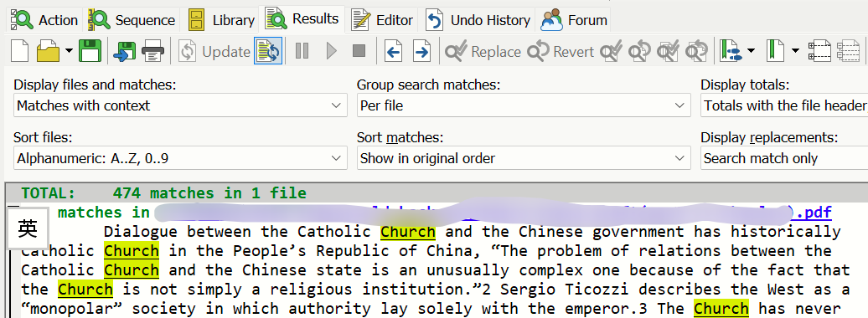Viewport: 868px width, 318px height.
Task: Click the Update results button
Action: click(x=214, y=51)
